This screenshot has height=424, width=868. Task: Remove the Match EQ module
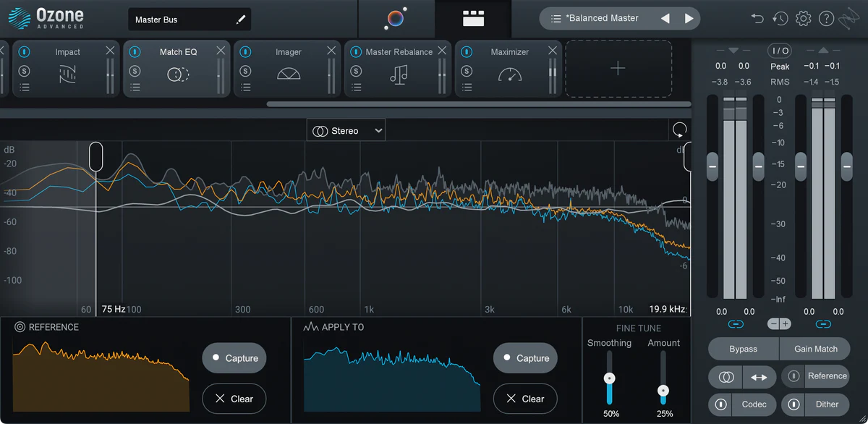point(221,50)
